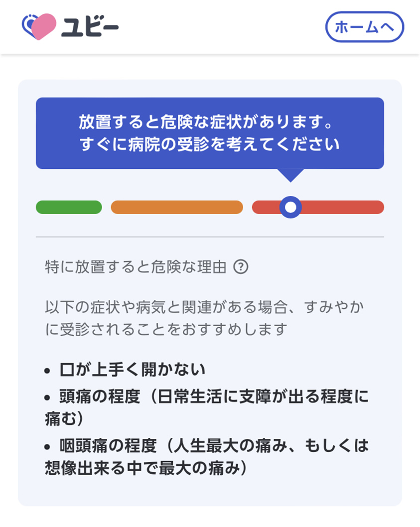The height and width of the screenshot is (527, 420).
Task: Select the 頭痛の程度 symptom item
Action: (207, 407)
